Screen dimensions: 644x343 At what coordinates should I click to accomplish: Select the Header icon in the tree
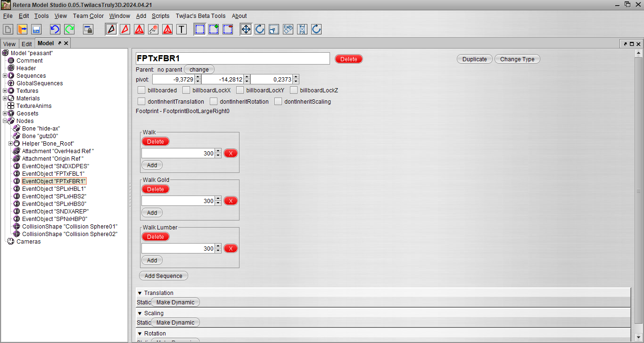click(x=11, y=68)
